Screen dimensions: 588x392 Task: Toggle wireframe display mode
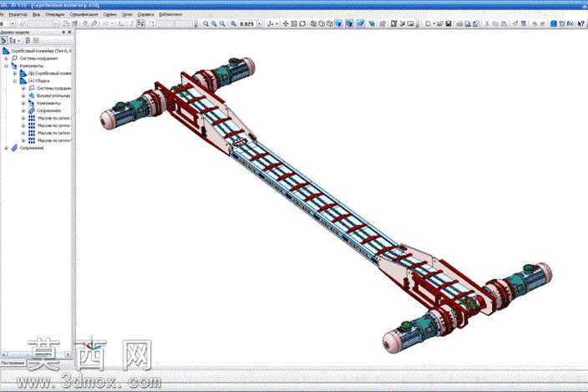pos(313,23)
